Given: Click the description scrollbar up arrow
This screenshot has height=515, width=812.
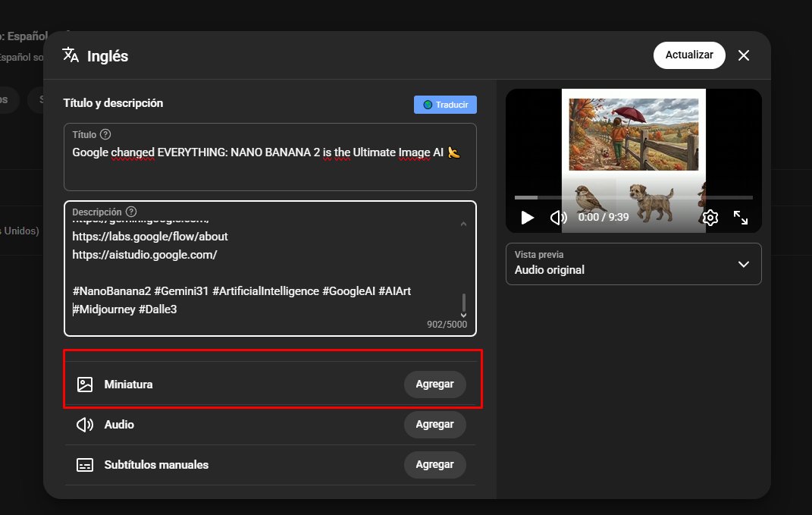Looking at the screenshot, I should (463, 224).
